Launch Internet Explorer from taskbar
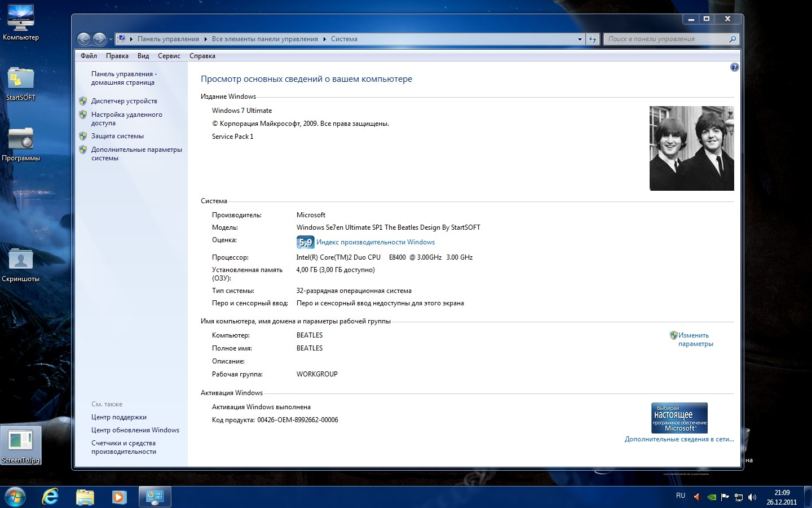The height and width of the screenshot is (508, 812). click(x=50, y=497)
